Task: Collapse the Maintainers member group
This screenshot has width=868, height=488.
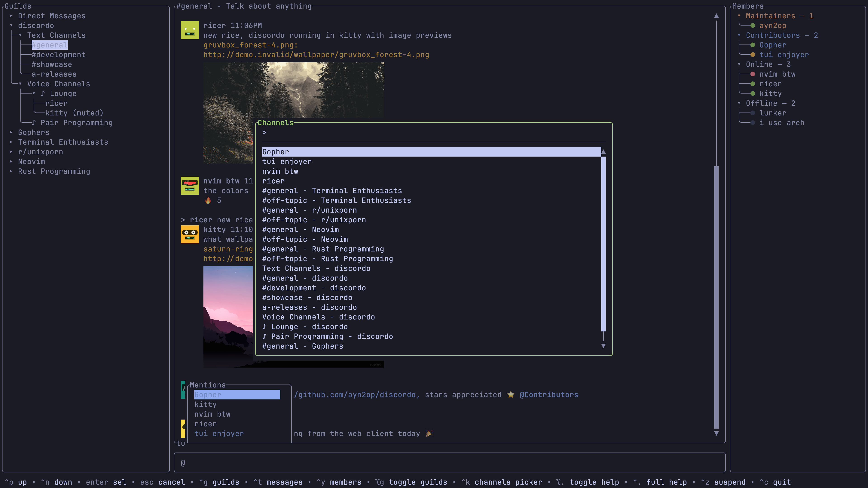Action: tap(739, 16)
